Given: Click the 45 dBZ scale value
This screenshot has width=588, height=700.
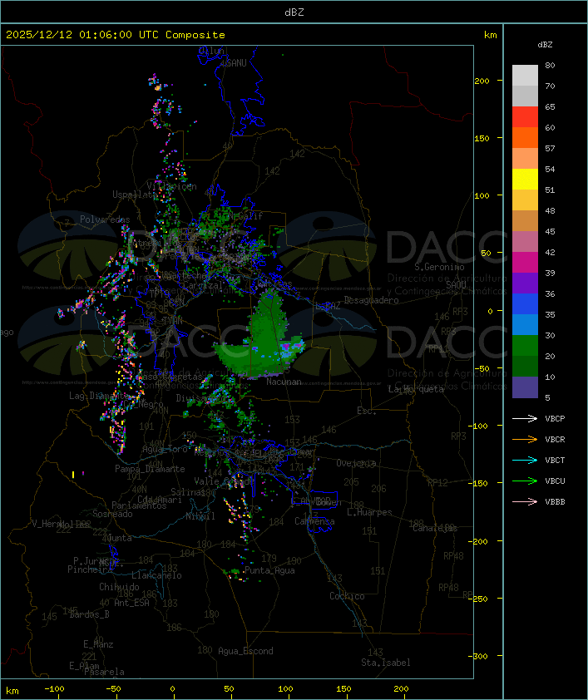Looking at the screenshot, I should point(550,231).
